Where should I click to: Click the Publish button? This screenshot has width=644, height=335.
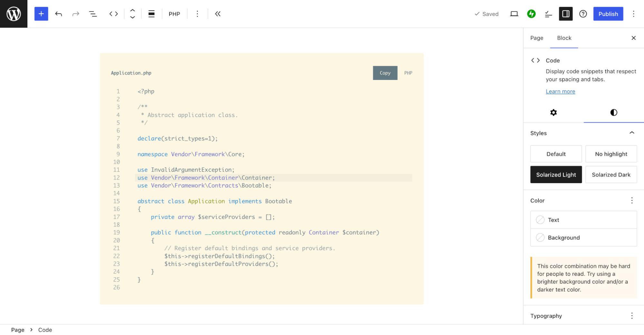click(x=608, y=14)
